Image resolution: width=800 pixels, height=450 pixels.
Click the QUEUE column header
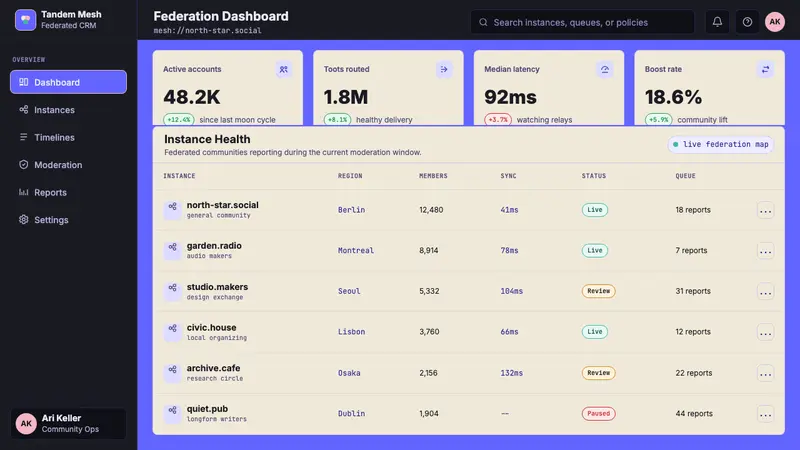point(685,176)
